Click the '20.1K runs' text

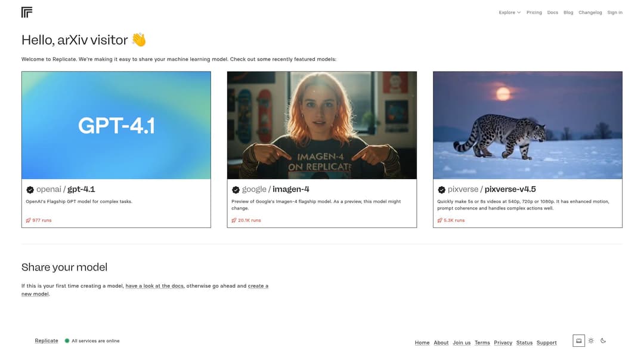[249, 220]
